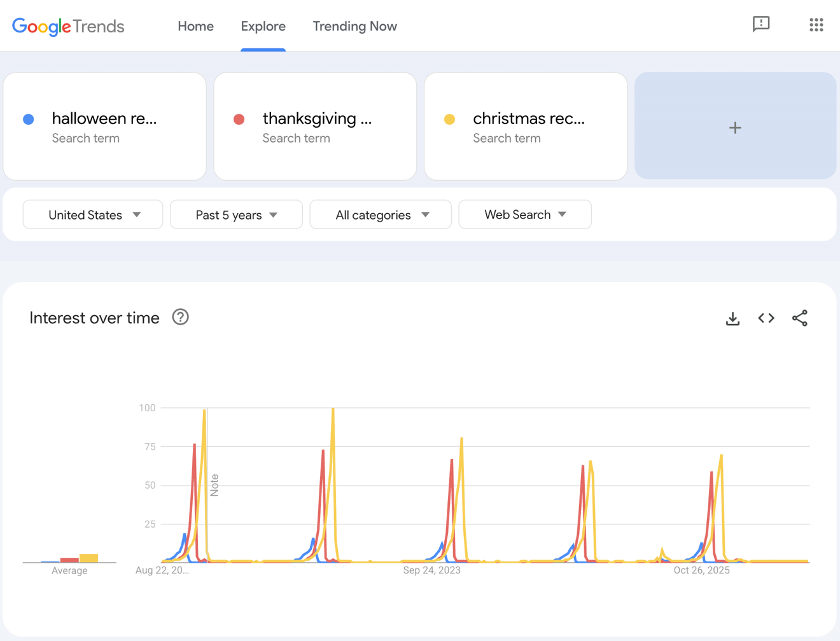Click the Google Trends logo

pos(68,26)
